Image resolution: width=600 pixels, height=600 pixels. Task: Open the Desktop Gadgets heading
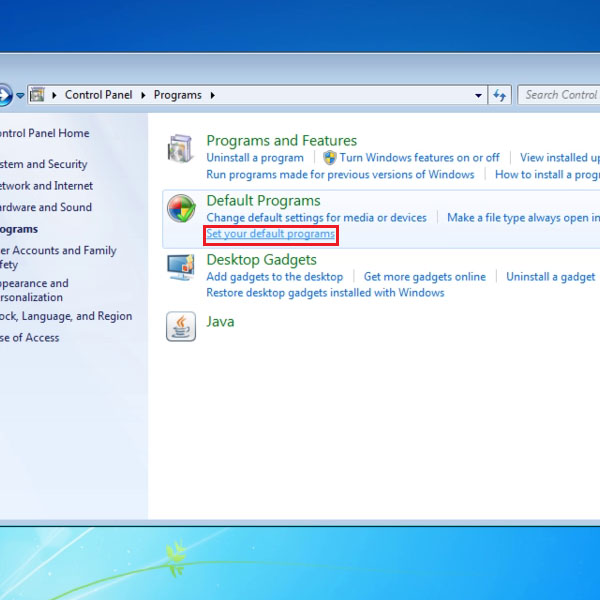[x=261, y=260]
